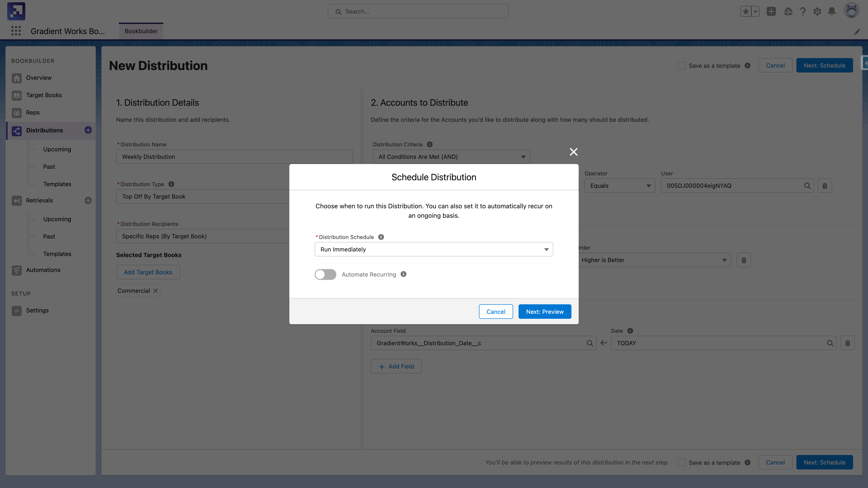This screenshot has width=868, height=488.
Task: Expand the Equals operator dropdown
Action: click(x=620, y=185)
